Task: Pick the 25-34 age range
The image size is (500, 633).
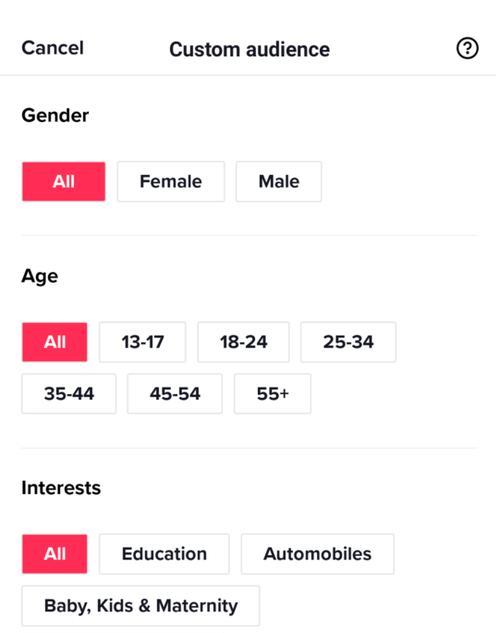Action: pyautogui.click(x=348, y=342)
